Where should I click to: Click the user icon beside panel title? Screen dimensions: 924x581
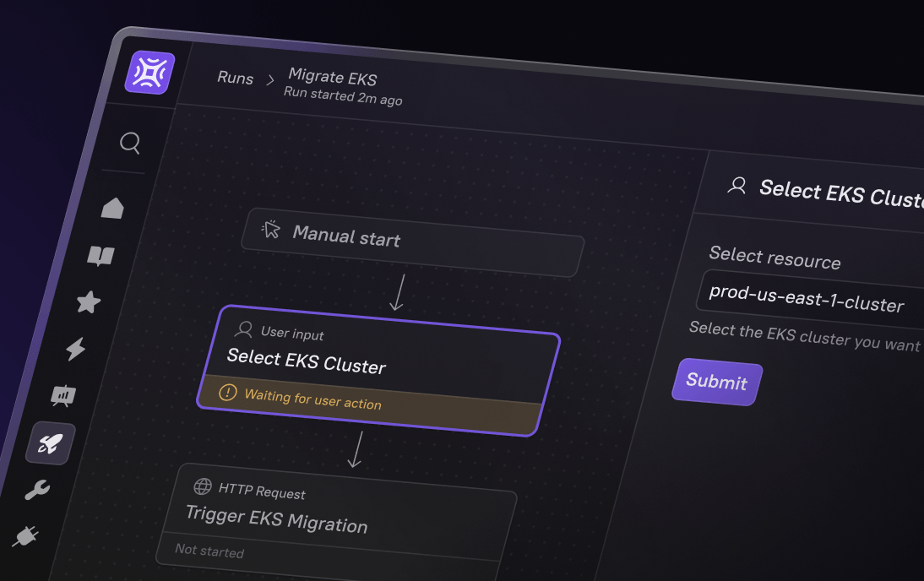coord(737,186)
